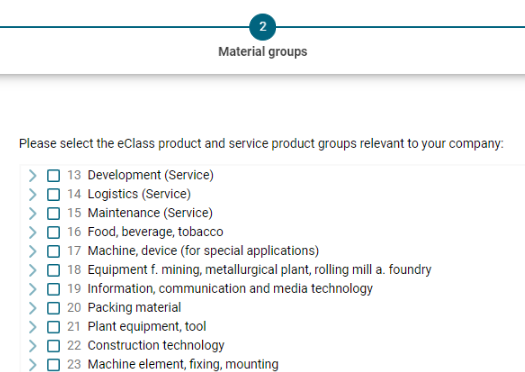Enable the Maintenance (Service) checkbox
525x372 pixels.
(x=54, y=213)
